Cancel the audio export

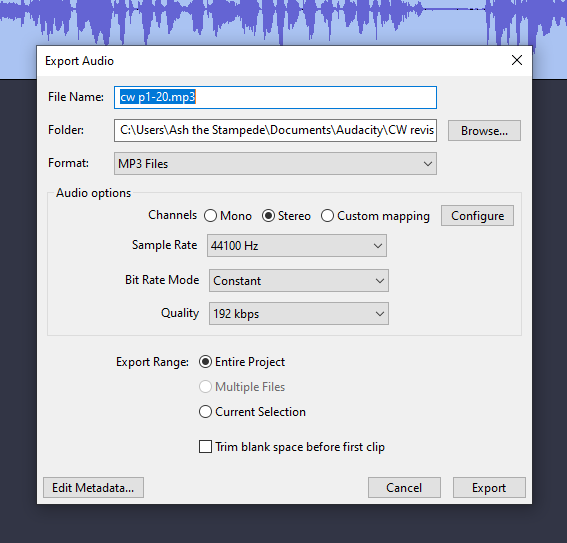coord(404,488)
